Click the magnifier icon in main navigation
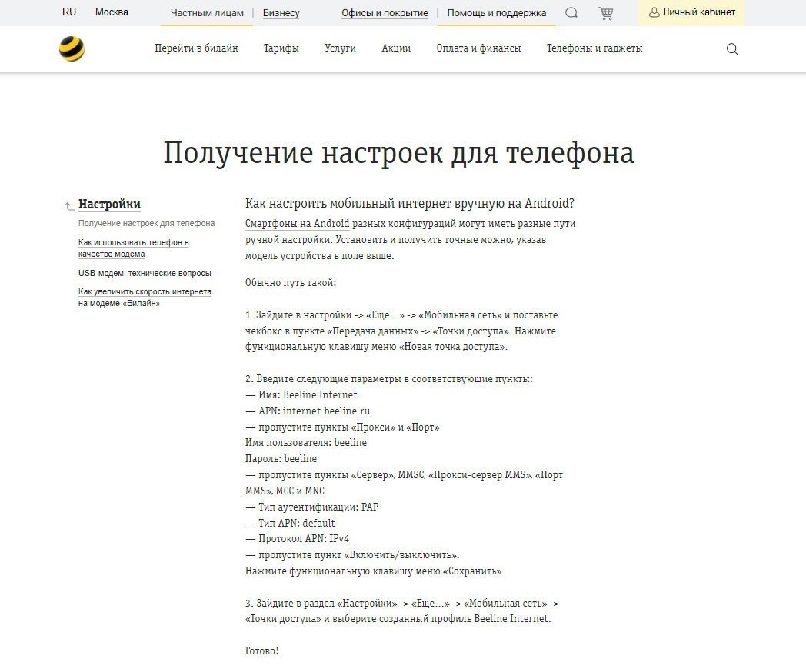 [x=731, y=48]
